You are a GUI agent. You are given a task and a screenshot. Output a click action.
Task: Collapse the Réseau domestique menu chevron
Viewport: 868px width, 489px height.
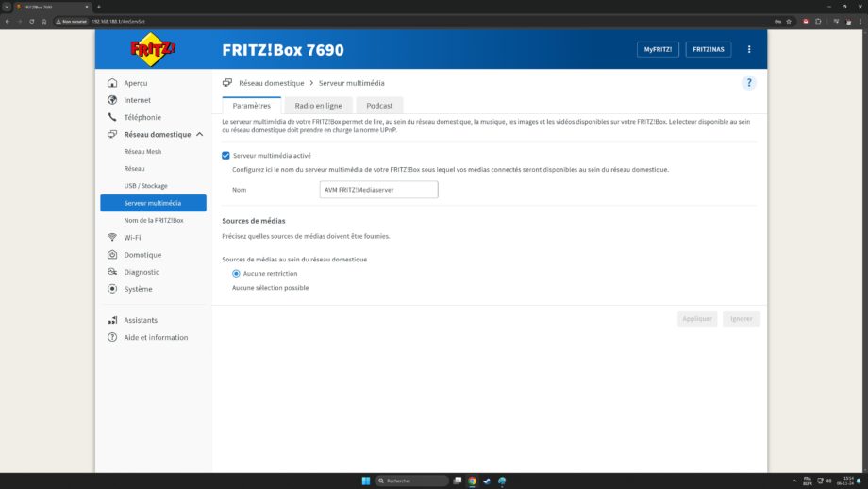tap(200, 135)
